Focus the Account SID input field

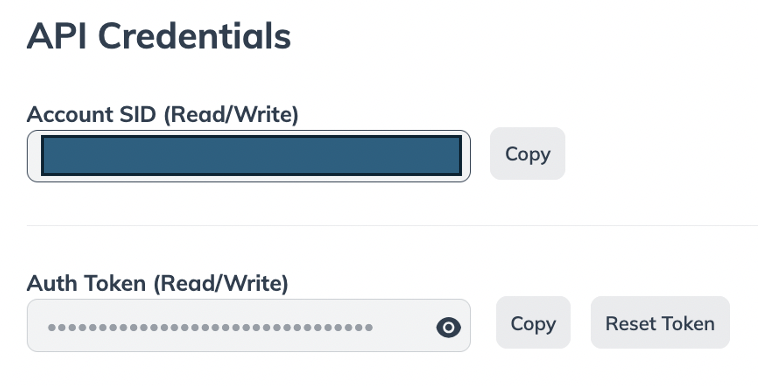[x=248, y=156]
